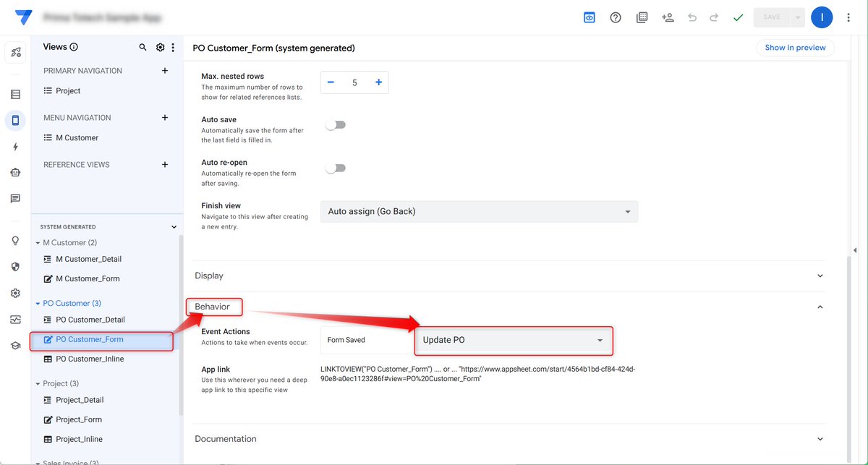Open the SAVE button dropdown arrow
This screenshot has width=868, height=465.
coord(798,17)
